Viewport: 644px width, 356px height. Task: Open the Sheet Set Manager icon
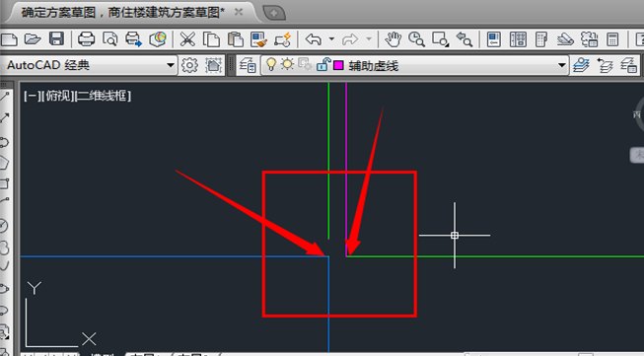[565, 39]
